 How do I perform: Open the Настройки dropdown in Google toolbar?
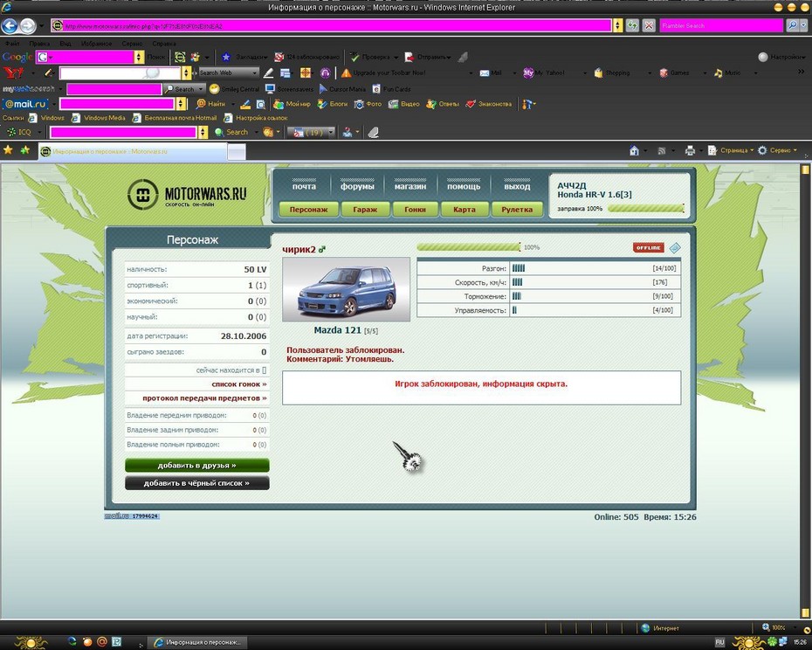(x=782, y=57)
